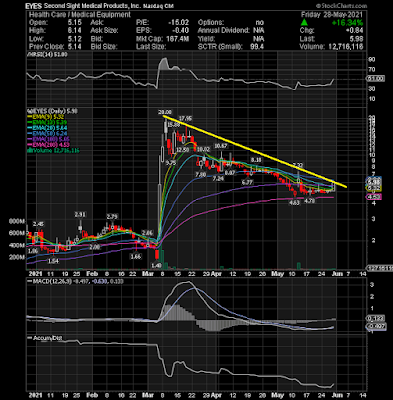Click the green up-arrow change indicator

click(x=304, y=22)
